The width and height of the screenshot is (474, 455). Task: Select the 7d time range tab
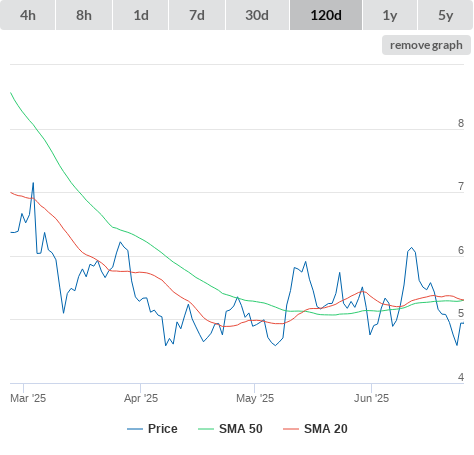pyautogui.click(x=197, y=15)
